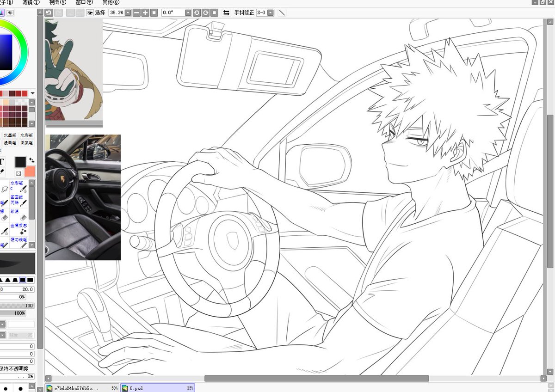Click the car interior reference photo
Viewport: 555px width, 392px height.
pos(83,197)
